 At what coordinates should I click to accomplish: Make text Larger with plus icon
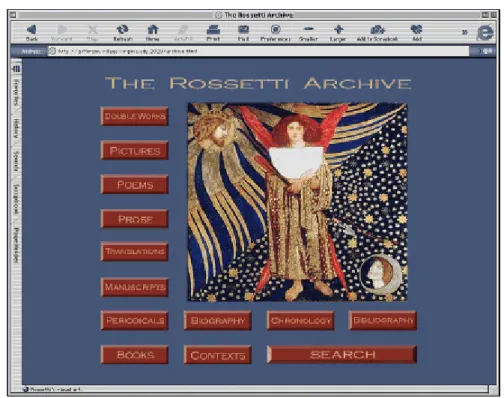click(338, 30)
